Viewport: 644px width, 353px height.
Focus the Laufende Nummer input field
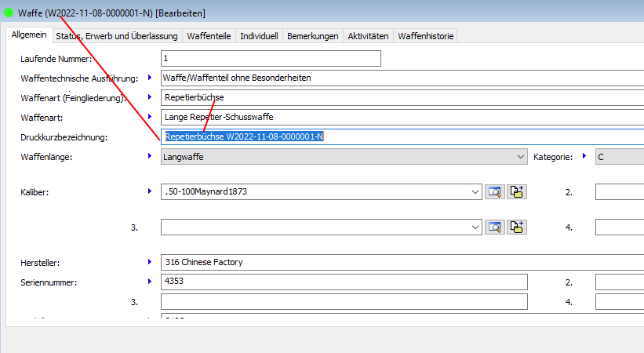(270, 59)
